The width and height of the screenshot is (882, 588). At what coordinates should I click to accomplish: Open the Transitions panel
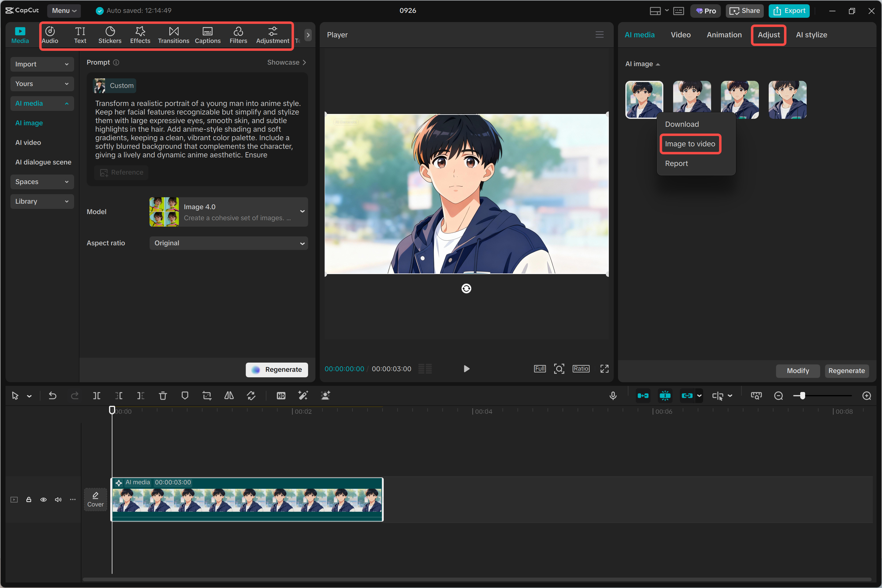(173, 35)
